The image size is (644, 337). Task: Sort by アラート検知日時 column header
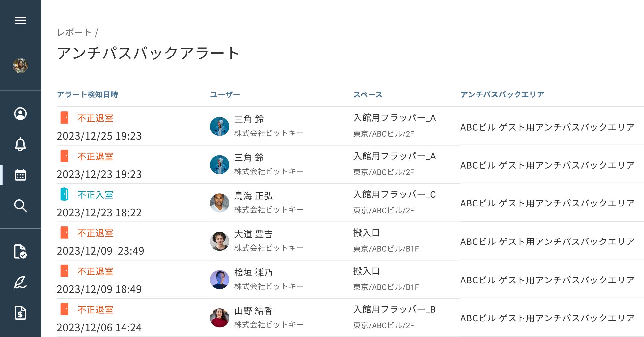pos(88,94)
